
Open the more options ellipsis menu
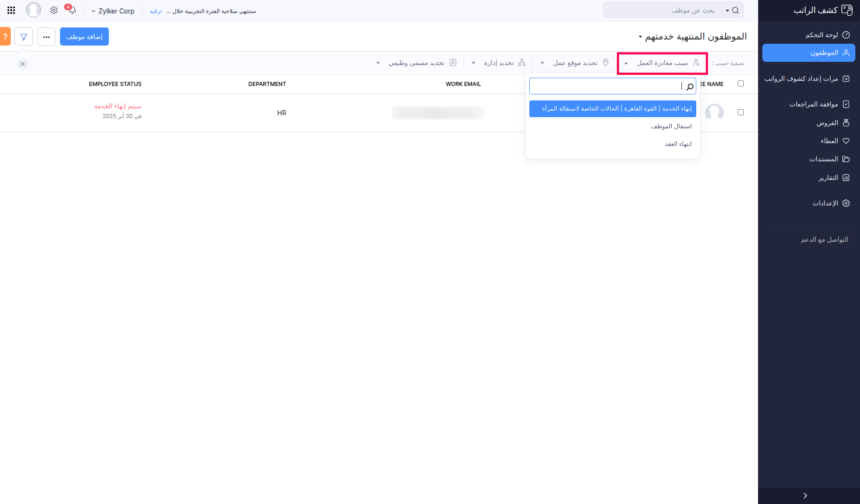tap(46, 36)
